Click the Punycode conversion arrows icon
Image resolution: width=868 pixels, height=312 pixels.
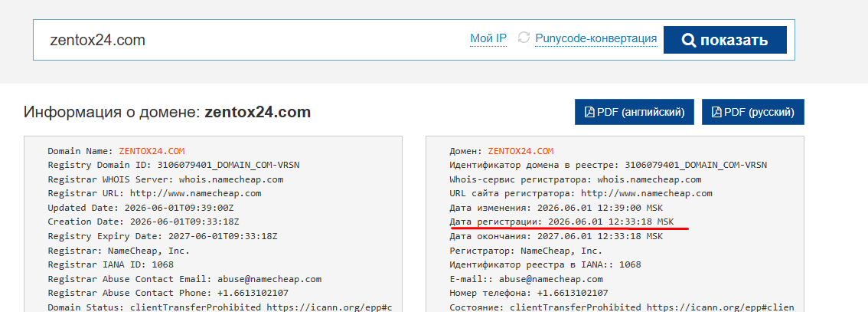pos(523,38)
